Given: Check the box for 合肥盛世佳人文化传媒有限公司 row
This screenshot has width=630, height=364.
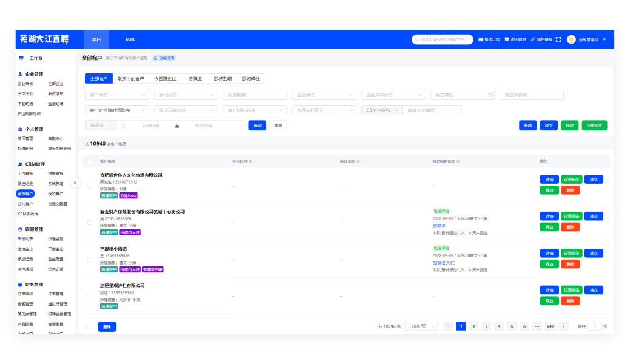Looking at the screenshot, I should tap(90, 186).
